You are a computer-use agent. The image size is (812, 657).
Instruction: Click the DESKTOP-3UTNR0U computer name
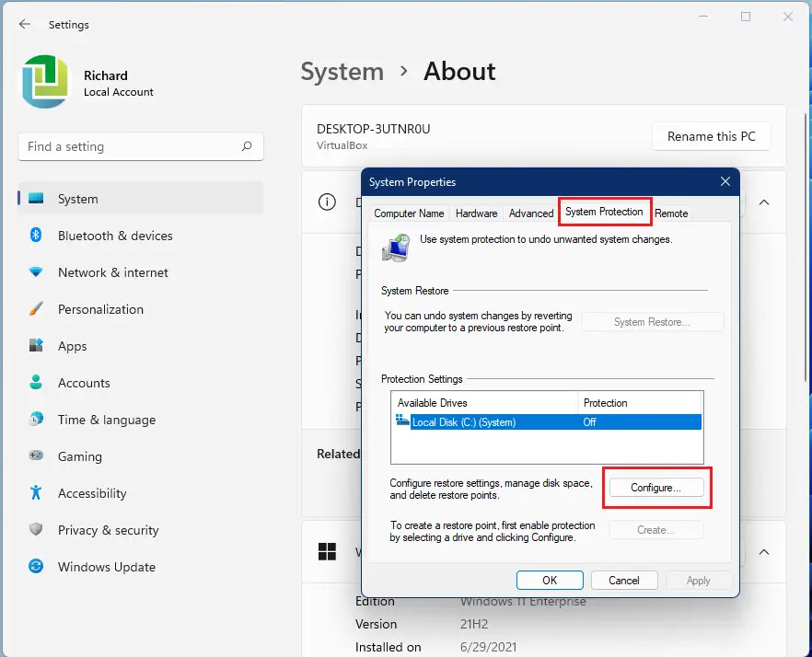pos(374,129)
